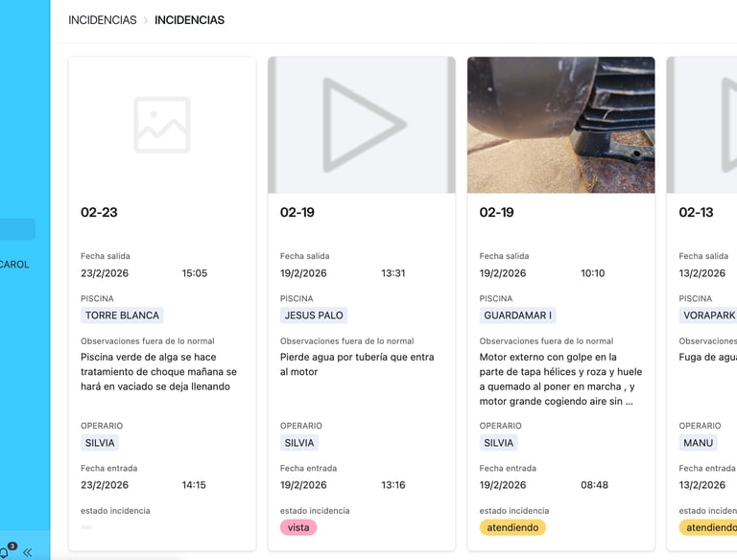Viewport: 737px width, 560px height.
Task: Click the VORAPARK pool tag
Action: (x=708, y=315)
